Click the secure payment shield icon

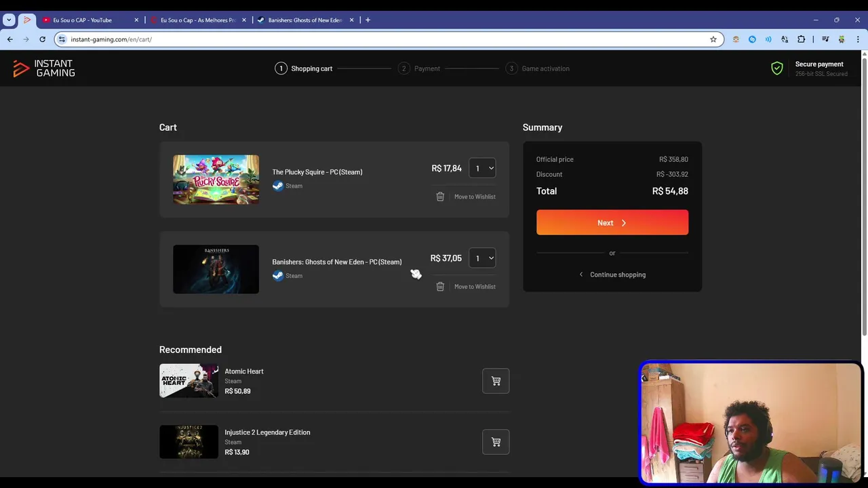point(777,68)
